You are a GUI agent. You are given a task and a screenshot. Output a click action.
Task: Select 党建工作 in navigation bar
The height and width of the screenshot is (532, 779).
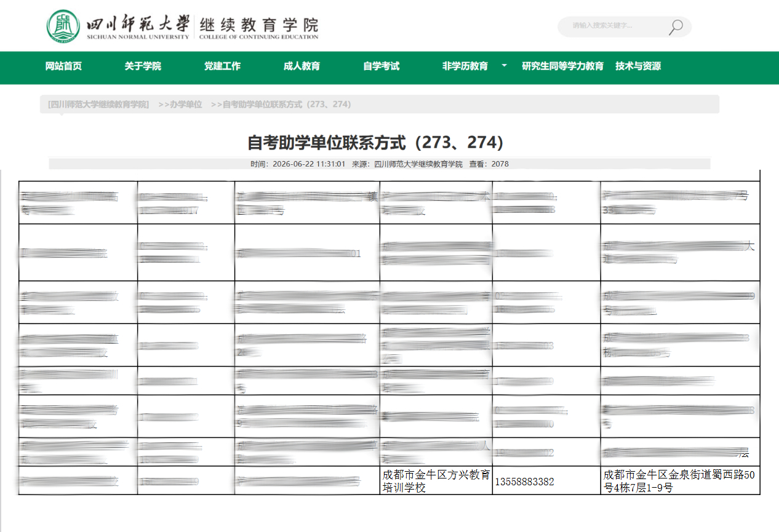tap(222, 66)
